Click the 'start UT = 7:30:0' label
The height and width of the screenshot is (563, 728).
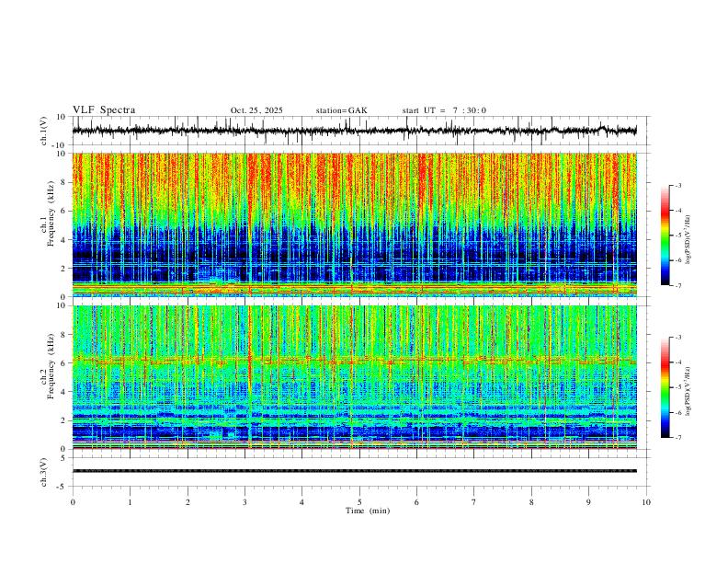[x=444, y=110]
